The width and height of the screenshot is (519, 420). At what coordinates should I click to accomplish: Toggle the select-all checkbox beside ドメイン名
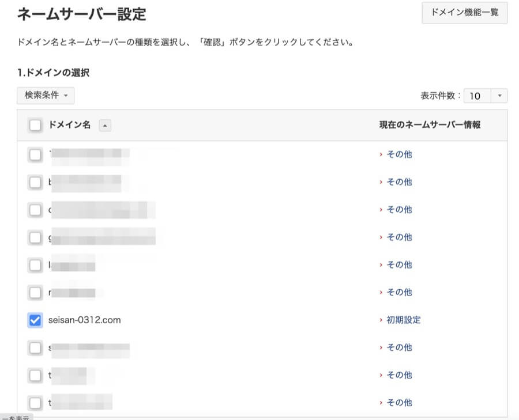(x=35, y=126)
